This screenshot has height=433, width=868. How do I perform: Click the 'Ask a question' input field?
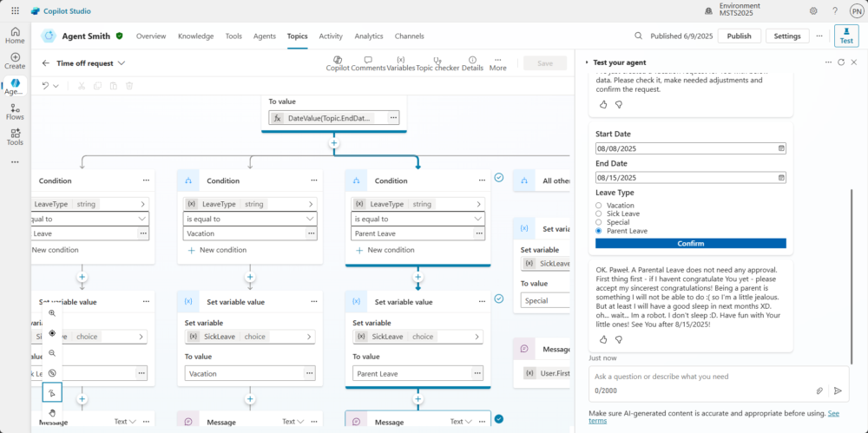699,377
